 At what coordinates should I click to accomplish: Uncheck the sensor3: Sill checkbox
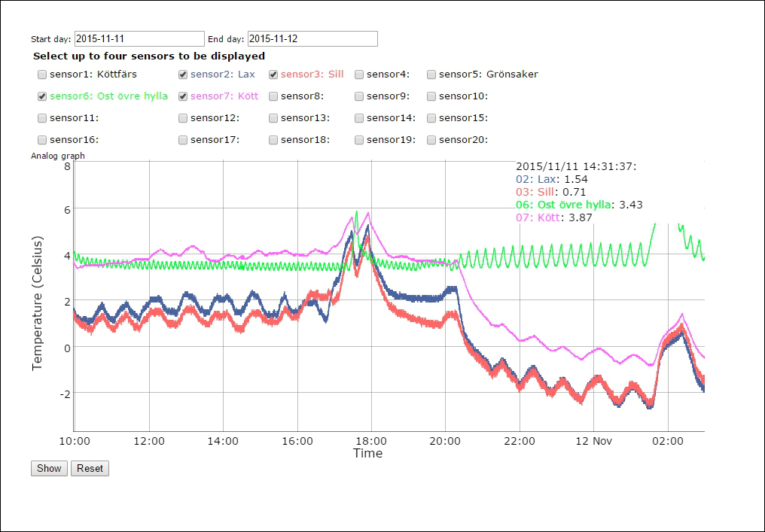[x=273, y=74]
